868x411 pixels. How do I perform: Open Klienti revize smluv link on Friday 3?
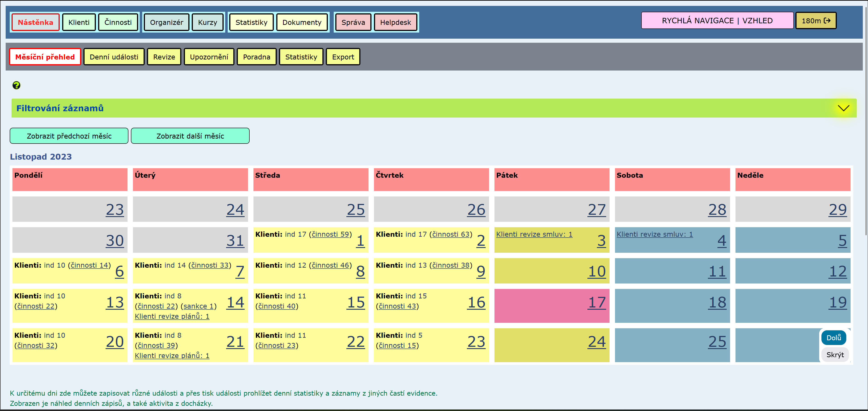[x=534, y=234]
